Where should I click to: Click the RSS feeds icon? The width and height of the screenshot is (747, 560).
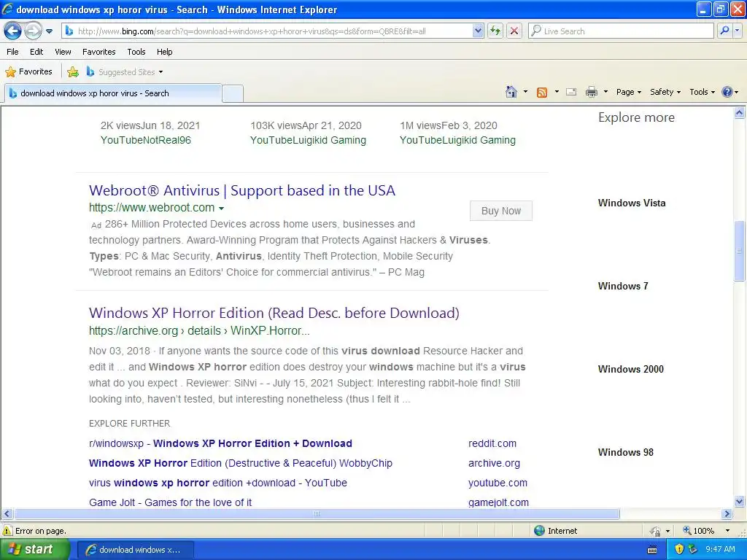[x=542, y=92]
